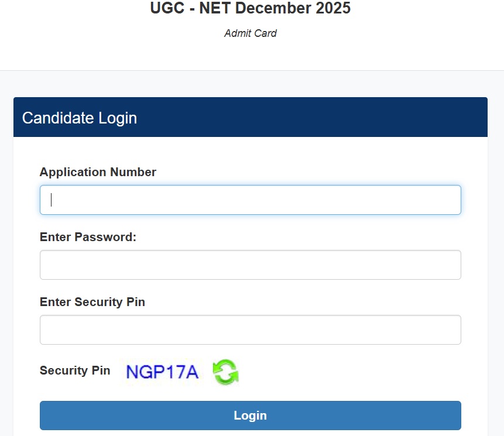Click the Enter Password label
The width and height of the screenshot is (504, 436).
(x=87, y=237)
